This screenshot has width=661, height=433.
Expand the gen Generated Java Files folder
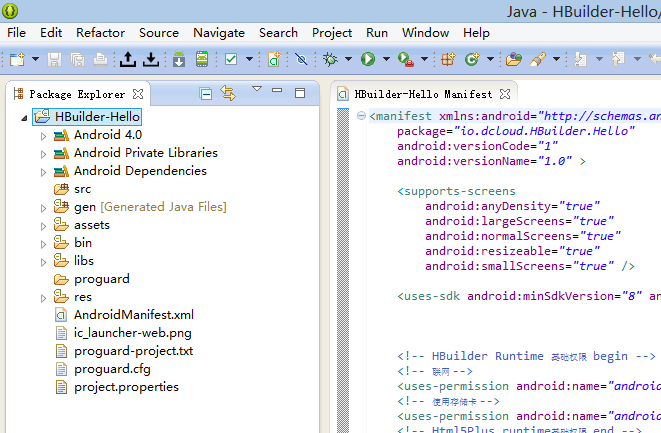tap(43, 208)
